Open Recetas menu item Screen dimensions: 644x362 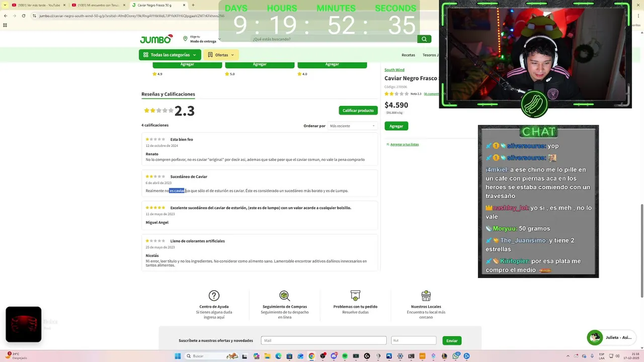pos(408,55)
